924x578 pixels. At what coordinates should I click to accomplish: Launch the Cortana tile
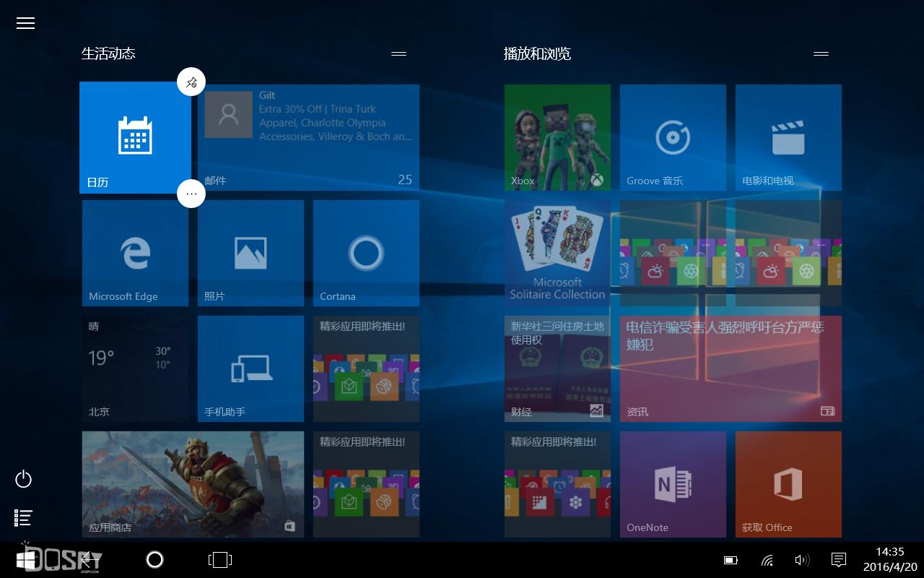(x=366, y=253)
